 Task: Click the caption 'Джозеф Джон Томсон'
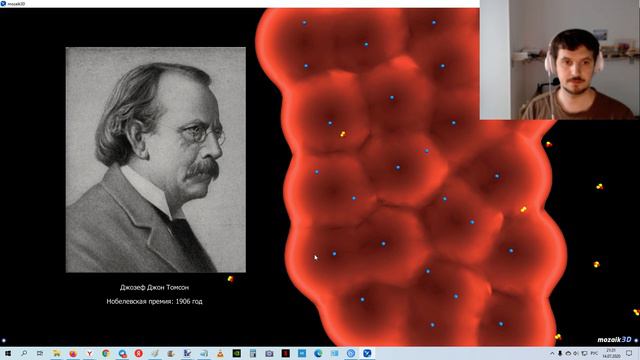click(x=154, y=287)
